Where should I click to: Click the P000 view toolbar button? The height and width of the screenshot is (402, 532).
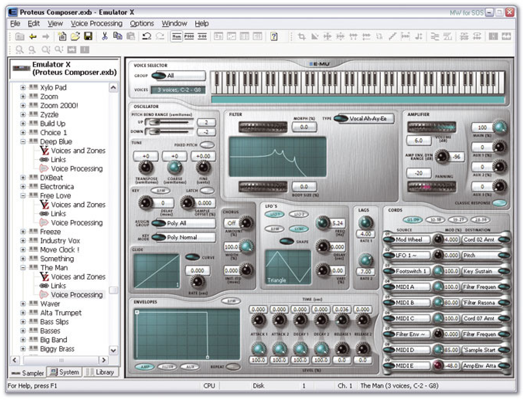tap(189, 36)
